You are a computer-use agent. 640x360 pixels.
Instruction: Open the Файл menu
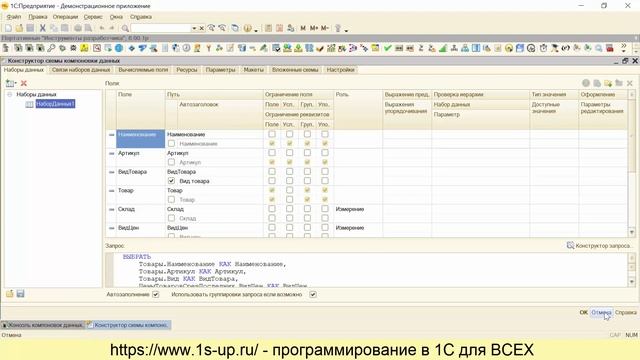pos(13,17)
